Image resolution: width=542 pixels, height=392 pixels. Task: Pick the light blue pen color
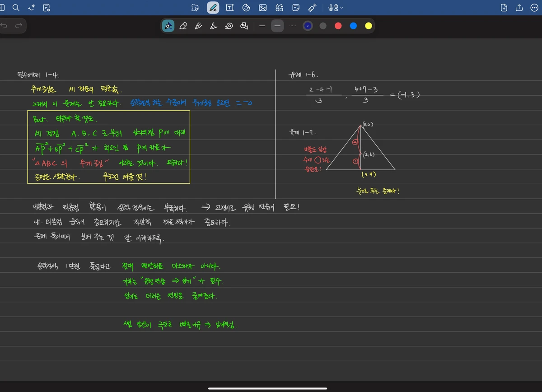point(353,26)
